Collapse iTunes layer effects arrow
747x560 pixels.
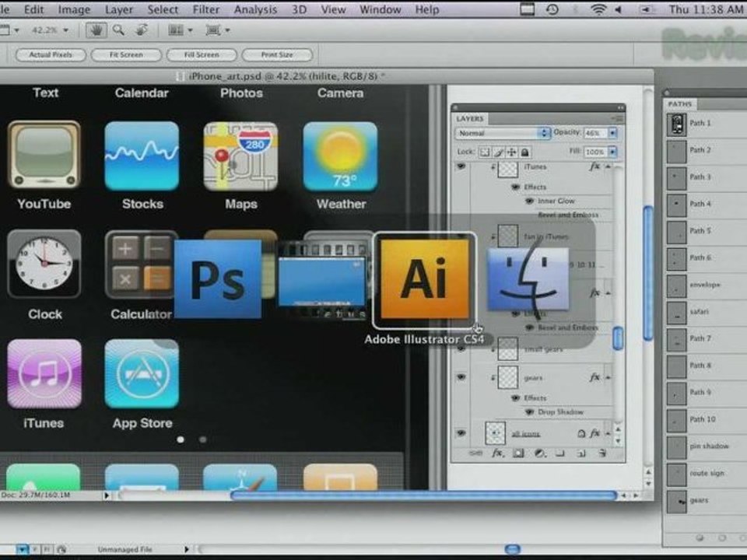tap(608, 166)
